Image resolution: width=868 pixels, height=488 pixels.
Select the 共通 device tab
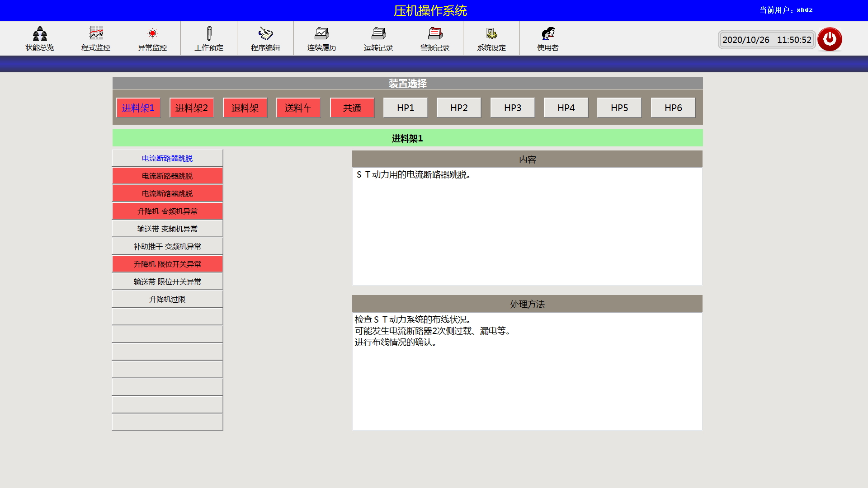[352, 108]
